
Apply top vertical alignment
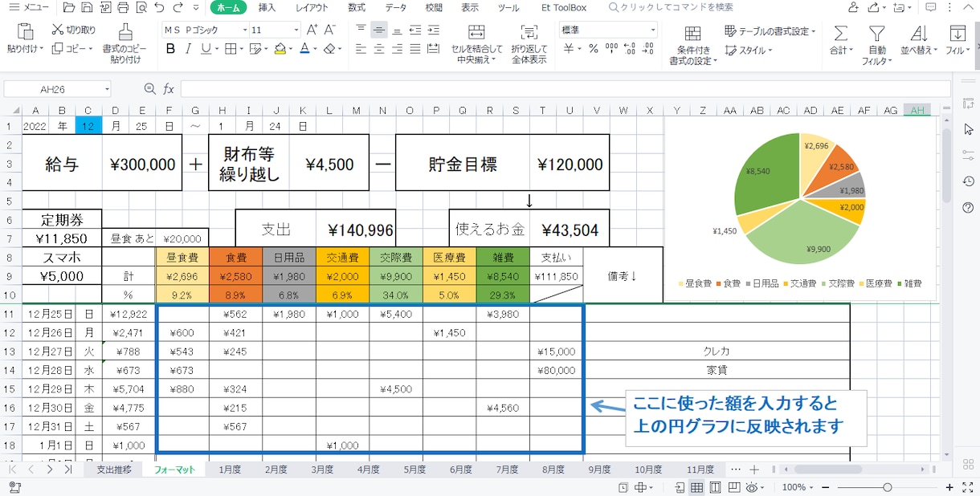tap(361, 30)
